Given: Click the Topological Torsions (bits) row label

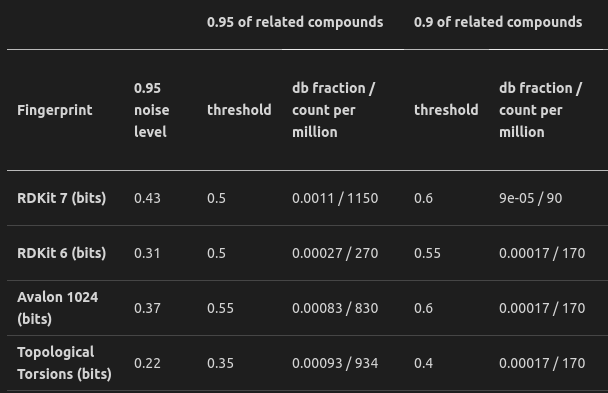Looking at the screenshot, I should [64, 363].
